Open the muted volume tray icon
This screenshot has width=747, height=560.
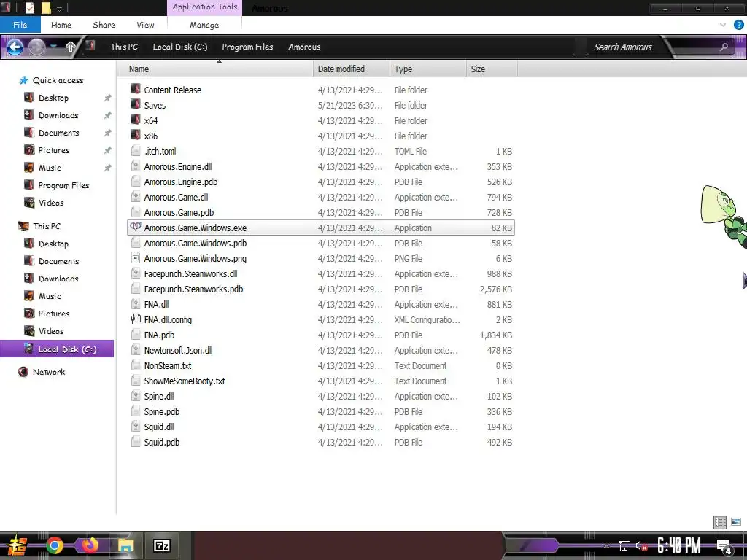(x=641, y=545)
